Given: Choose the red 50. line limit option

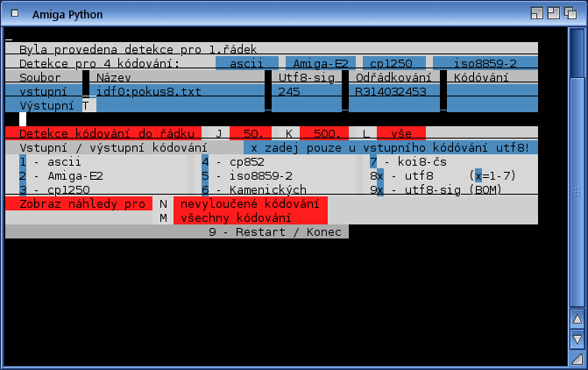Looking at the screenshot, I should click(252, 133).
